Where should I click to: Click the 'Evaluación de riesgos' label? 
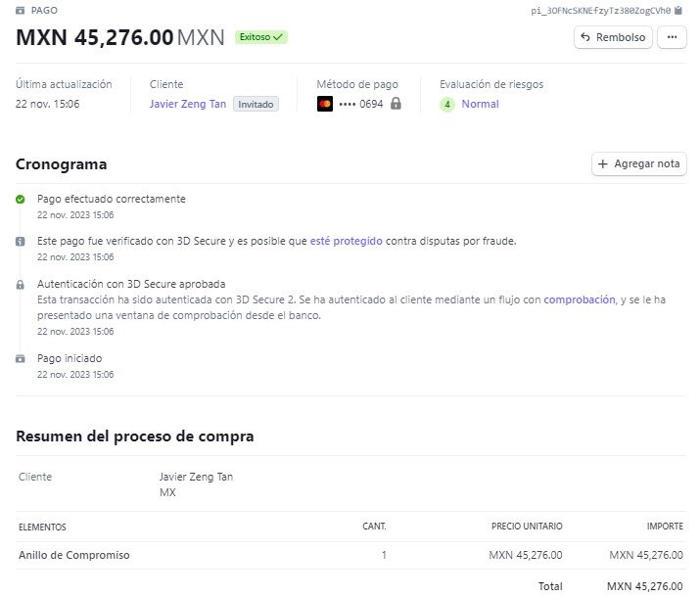click(491, 84)
